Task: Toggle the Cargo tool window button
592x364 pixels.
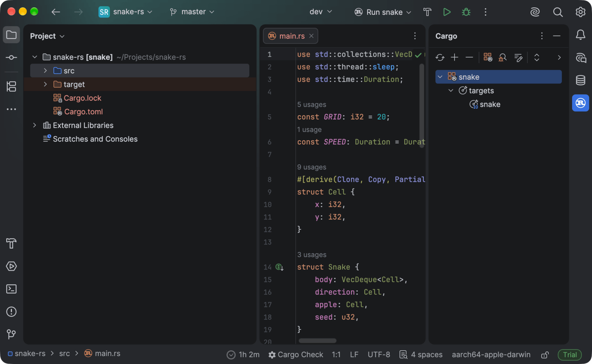Action: [x=580, y=103]
